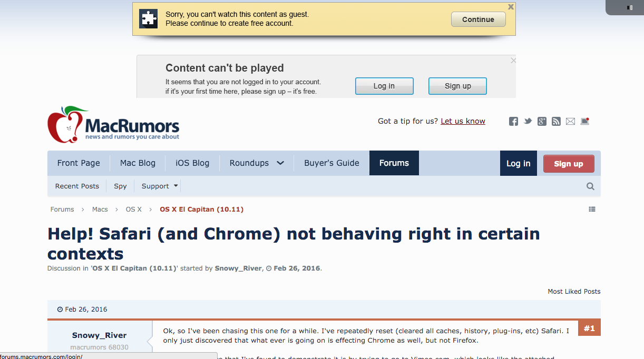This screenshot has height=359, width=644.
Task: Open OS X El Capitan (10.11) breadcrumb
Action: 201,210
